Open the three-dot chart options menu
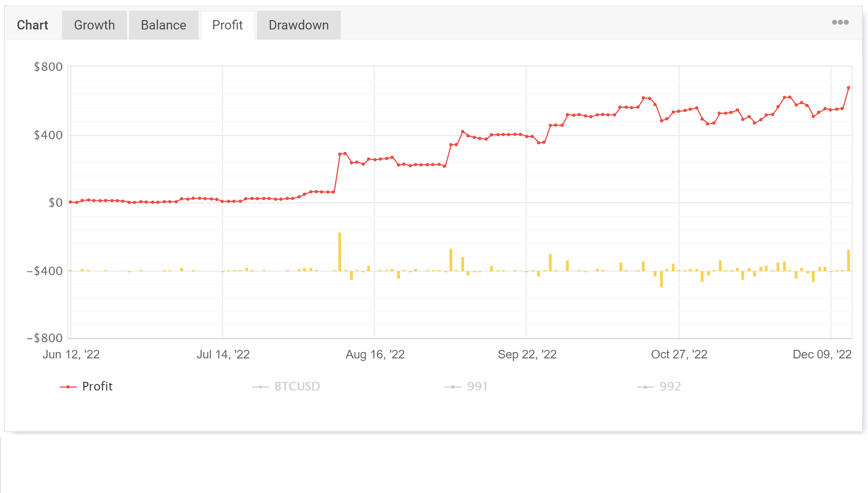Image resolution: width=868 pixels, height=493 pixels. pyautogui.click(x=840, y=22)
